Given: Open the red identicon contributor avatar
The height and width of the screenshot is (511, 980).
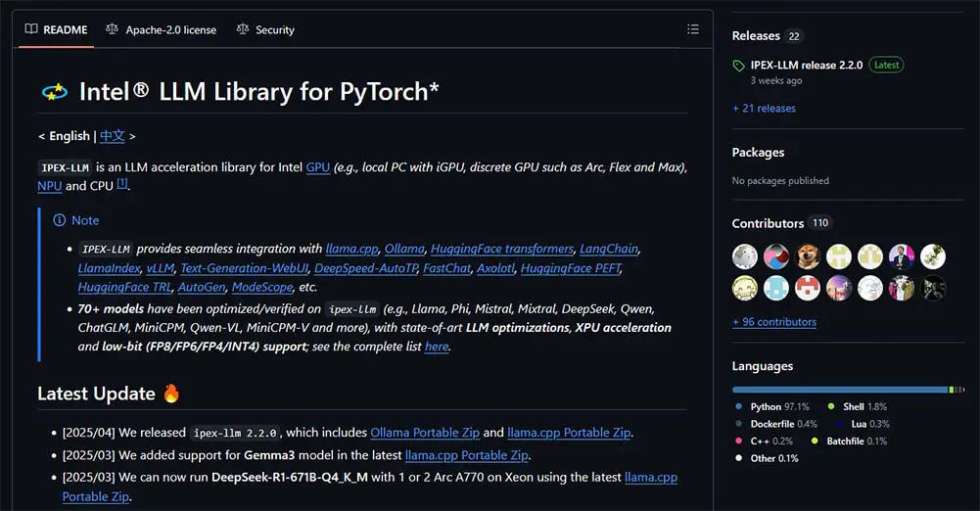Looking at the screenshot, I should click(808, 288).
